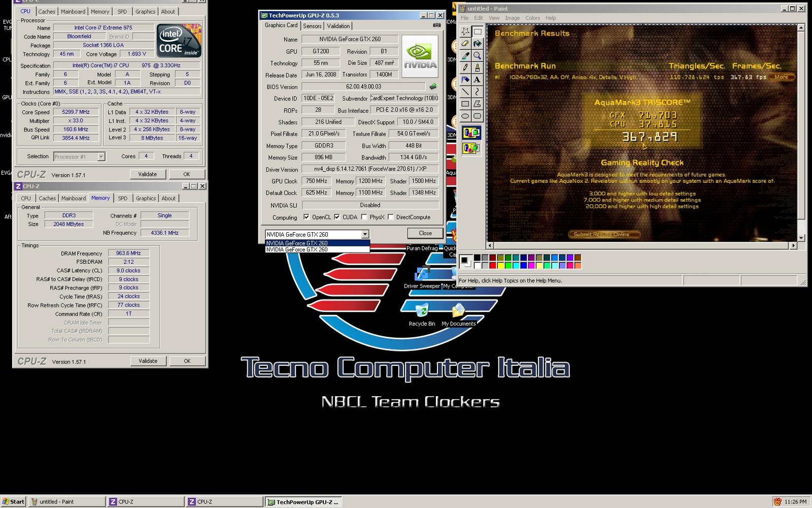Click the BIOS save chip icon in GPU-Z
812x508 pixels.
pyautogui.click(x=433, y=86)
